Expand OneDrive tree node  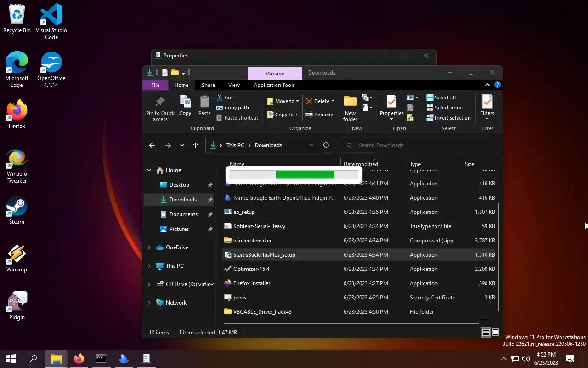click(x=149, y=247)
